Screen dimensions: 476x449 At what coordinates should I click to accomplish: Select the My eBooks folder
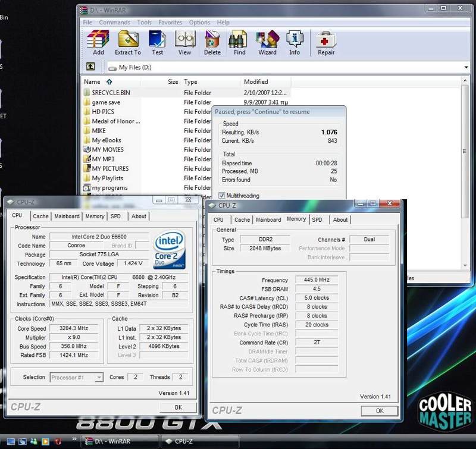click(x=102, y=140)
